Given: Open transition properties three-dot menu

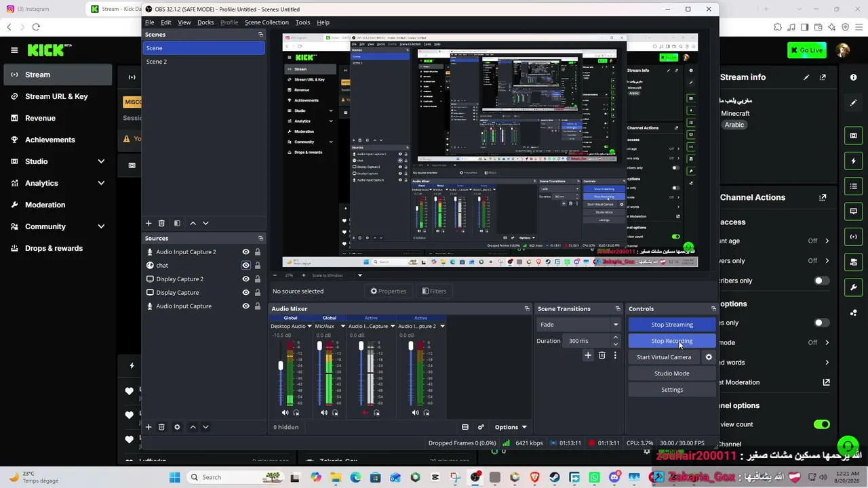Looking at the screenshot, I should tap(615, 355).
